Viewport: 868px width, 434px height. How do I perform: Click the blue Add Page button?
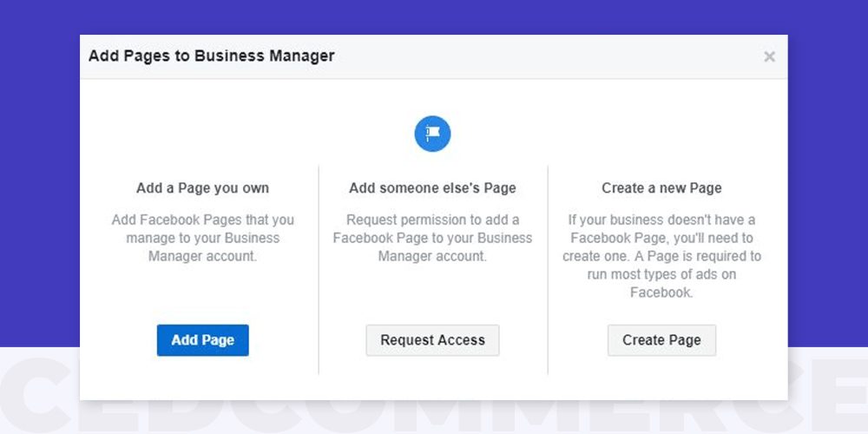(x=202, y=340)
